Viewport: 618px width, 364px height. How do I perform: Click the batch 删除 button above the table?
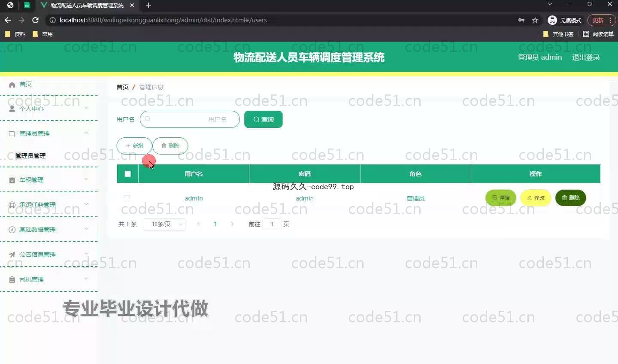coord(170,146)
